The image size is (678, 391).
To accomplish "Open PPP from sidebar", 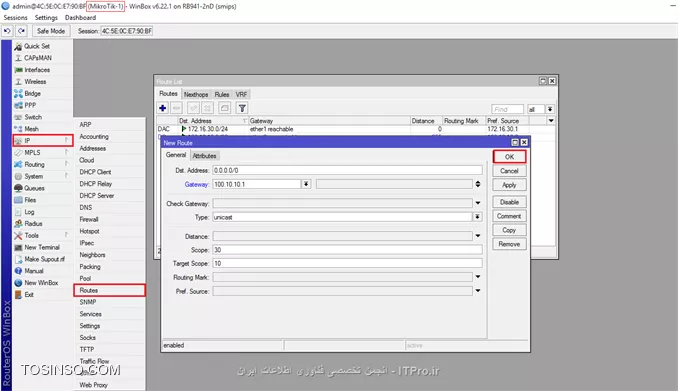I will pos(30,105).
